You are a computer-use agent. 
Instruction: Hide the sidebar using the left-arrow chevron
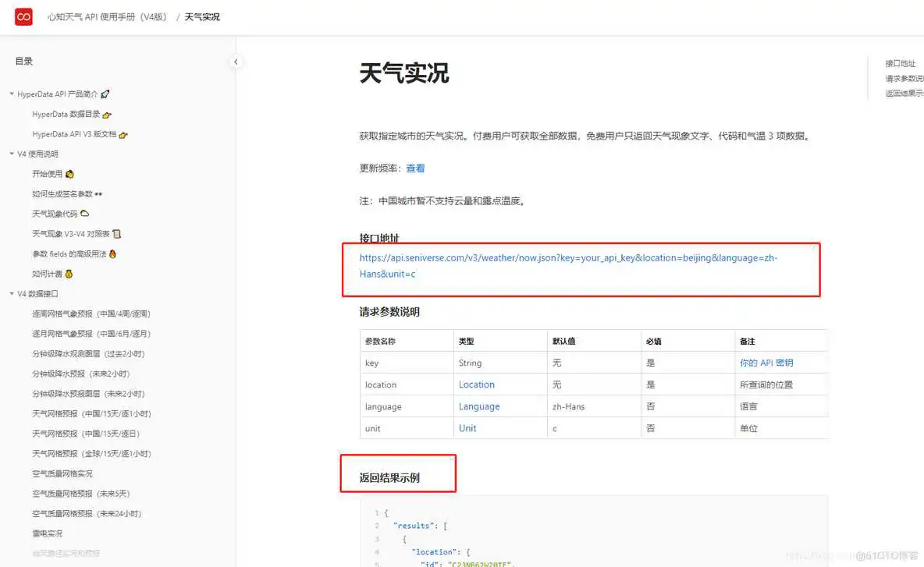click(x=236, y=62)
